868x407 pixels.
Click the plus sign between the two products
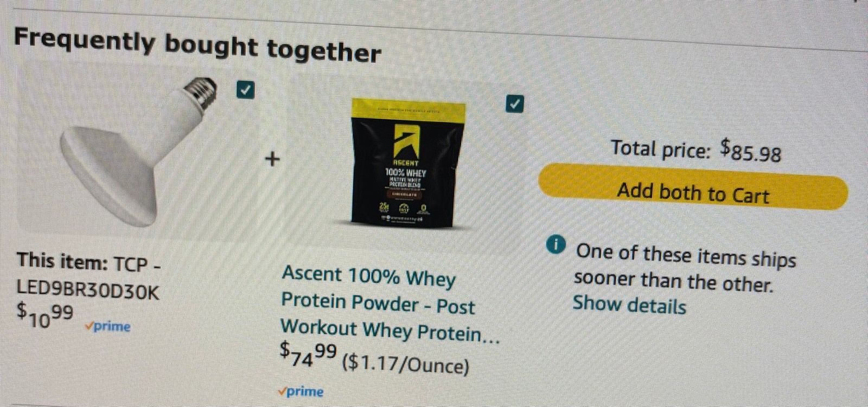(273, 159)
